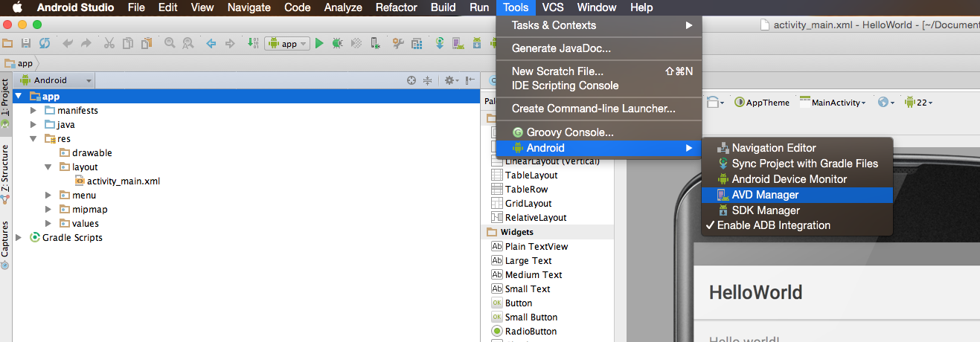This screenshot has height=342, width=980.
Task: Click the Make Project icon
Action: coord(254,44)
